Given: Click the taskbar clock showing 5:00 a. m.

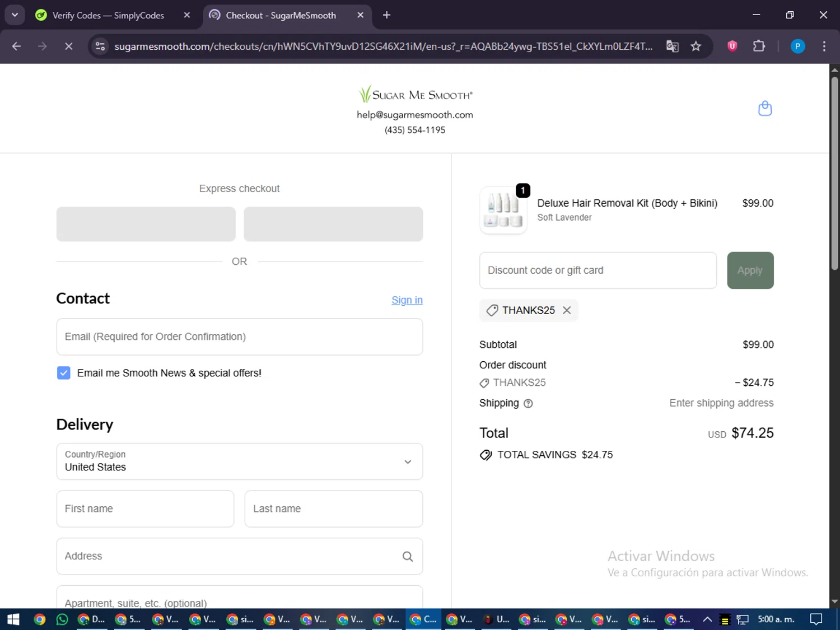Looking at the screenshot, I should 776,619.
